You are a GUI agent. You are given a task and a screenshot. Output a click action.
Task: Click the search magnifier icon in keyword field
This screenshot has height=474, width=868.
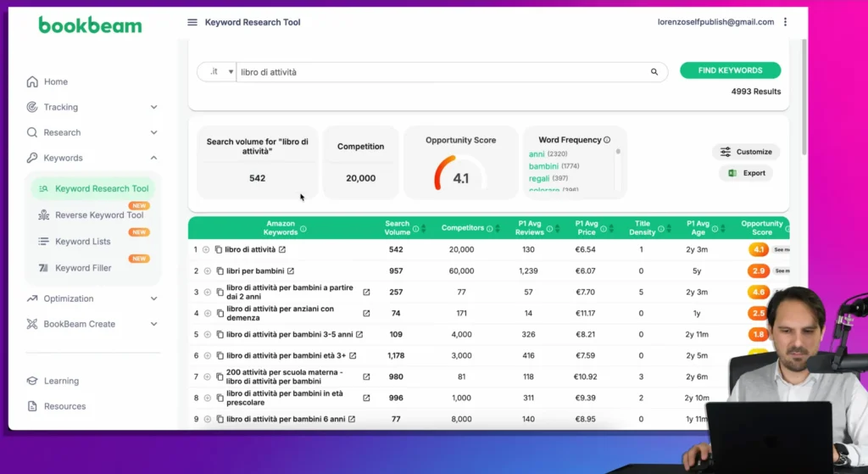(x=654, y=72)
